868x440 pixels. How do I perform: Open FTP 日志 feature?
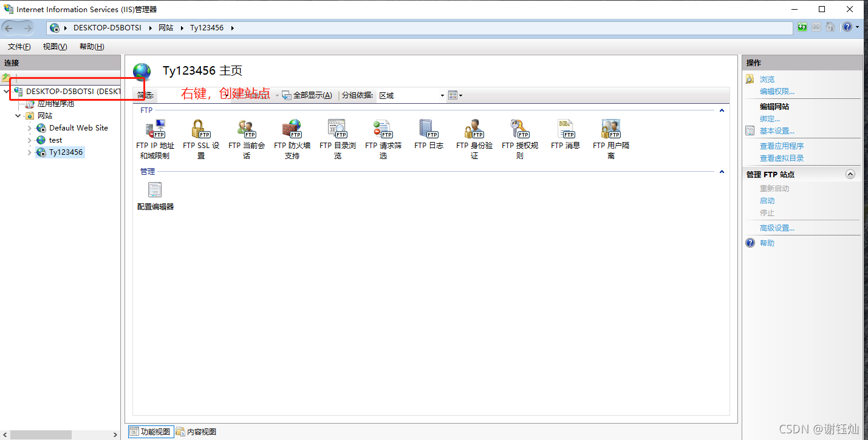pyautogui.click(x=429, y=134)
